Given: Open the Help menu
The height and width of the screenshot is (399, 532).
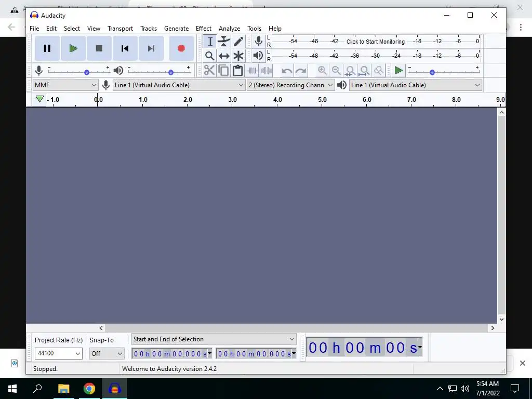Looking at the screenshot, I should point(275,29).
